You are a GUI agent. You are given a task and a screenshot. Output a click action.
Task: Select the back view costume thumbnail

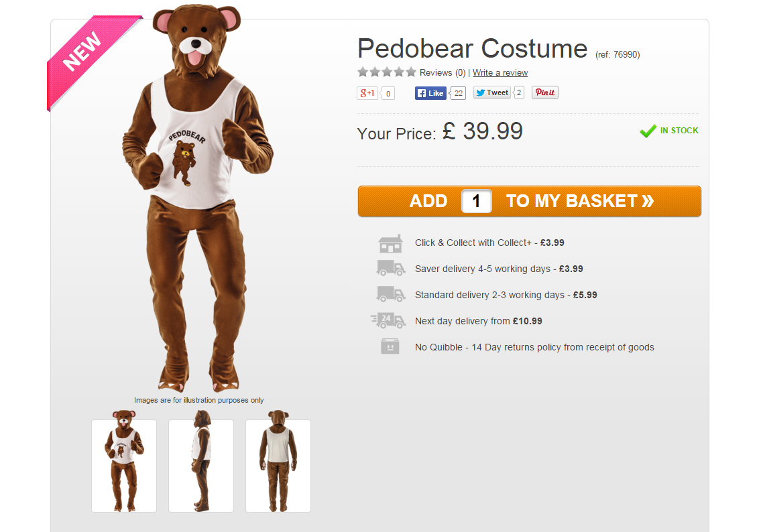pos(278,466)
